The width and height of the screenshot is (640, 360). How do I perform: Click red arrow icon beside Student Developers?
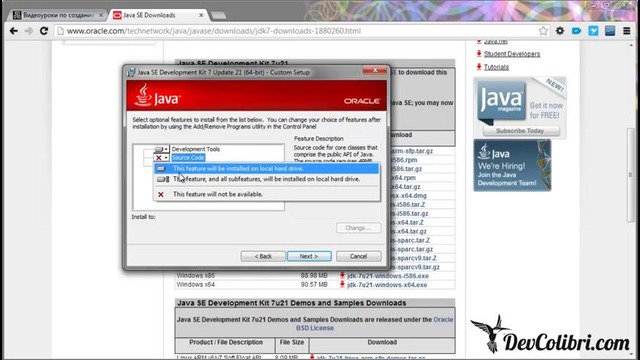pos(479,53)
